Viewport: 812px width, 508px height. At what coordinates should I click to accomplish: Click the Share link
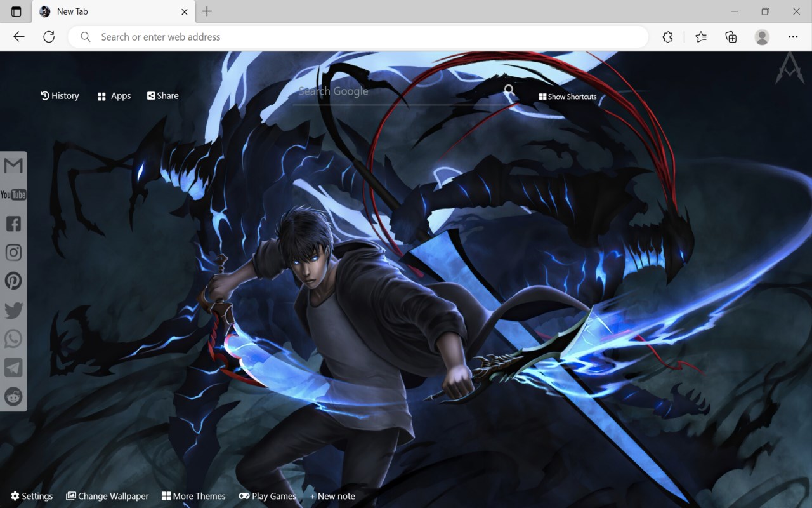(x=163, y=96)
